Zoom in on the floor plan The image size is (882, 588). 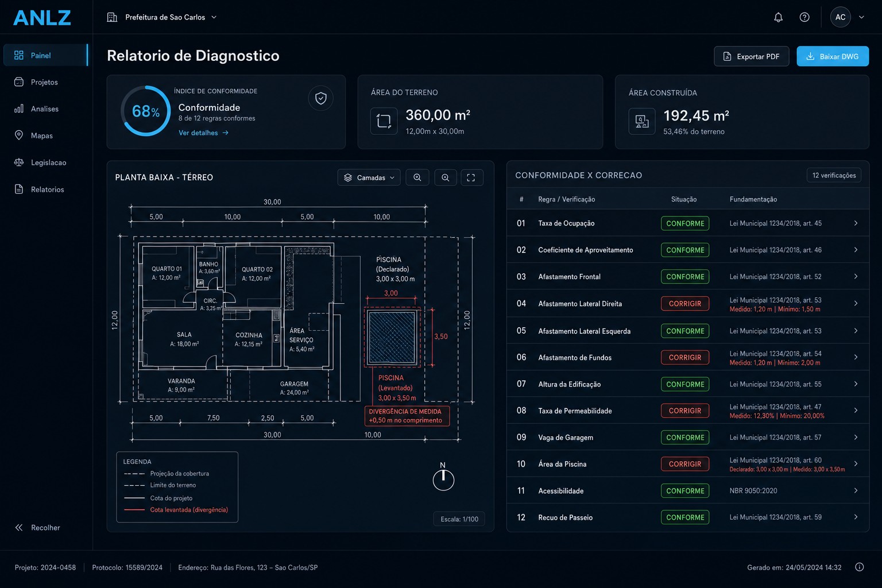417,177
